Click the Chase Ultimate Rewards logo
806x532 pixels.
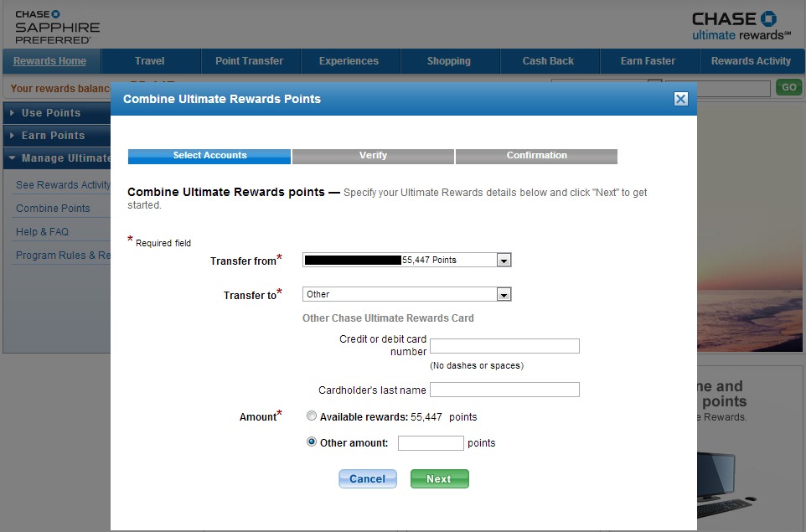[741, 26]
